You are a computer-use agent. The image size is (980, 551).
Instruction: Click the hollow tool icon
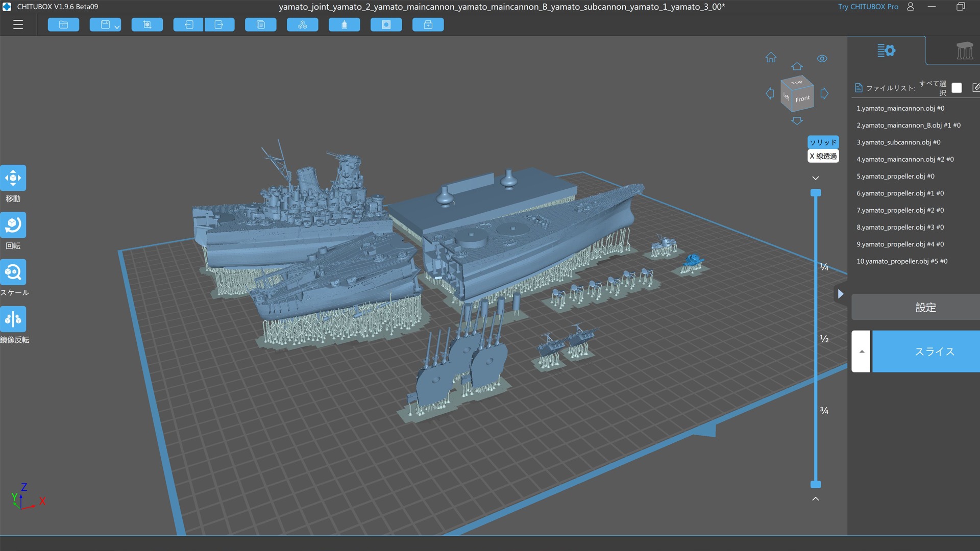(x=386, y=24)
